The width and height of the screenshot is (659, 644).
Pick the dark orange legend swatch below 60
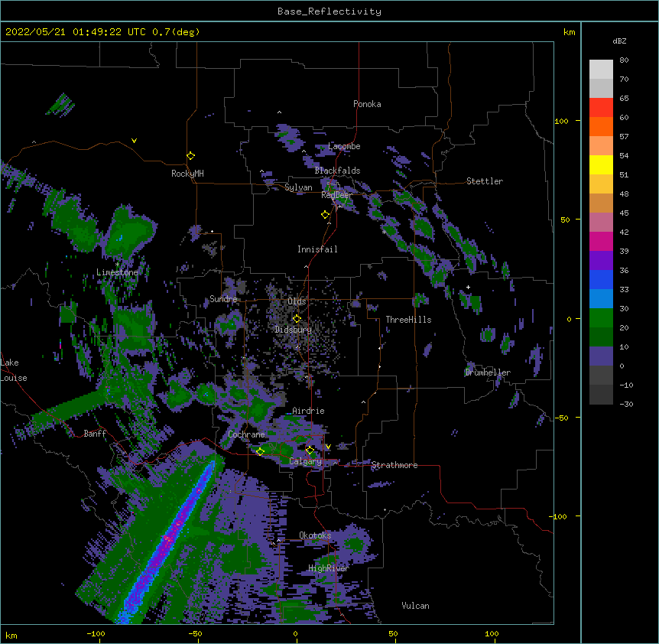tap(601, 126)
